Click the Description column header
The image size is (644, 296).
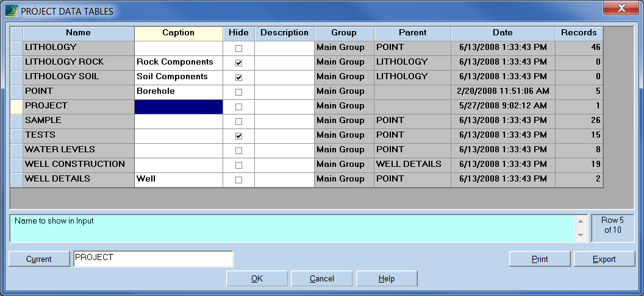284,33
